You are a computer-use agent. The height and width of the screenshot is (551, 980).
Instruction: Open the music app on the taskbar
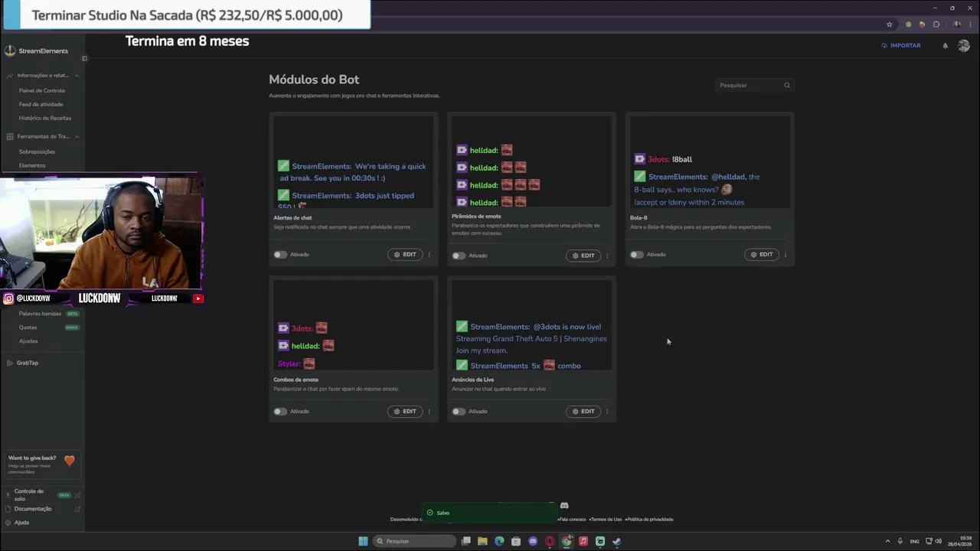(x=583, y=541)
